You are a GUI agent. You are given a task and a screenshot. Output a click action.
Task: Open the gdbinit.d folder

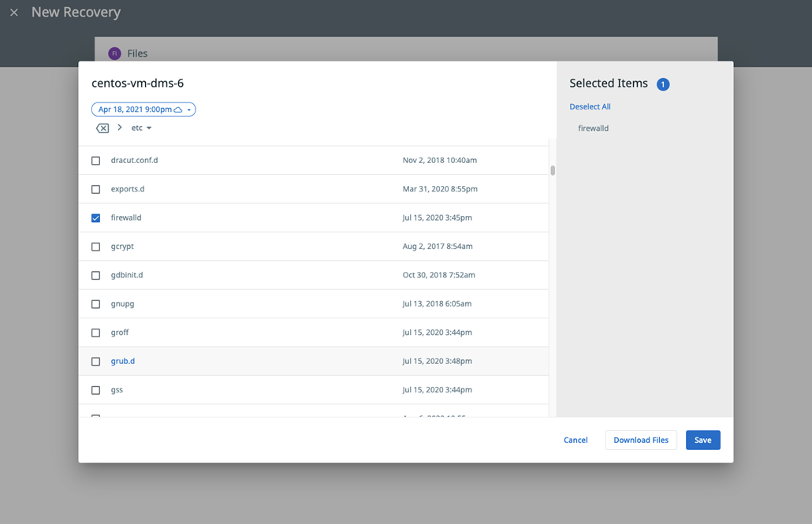pyautogui.click(x=127, y=275)
